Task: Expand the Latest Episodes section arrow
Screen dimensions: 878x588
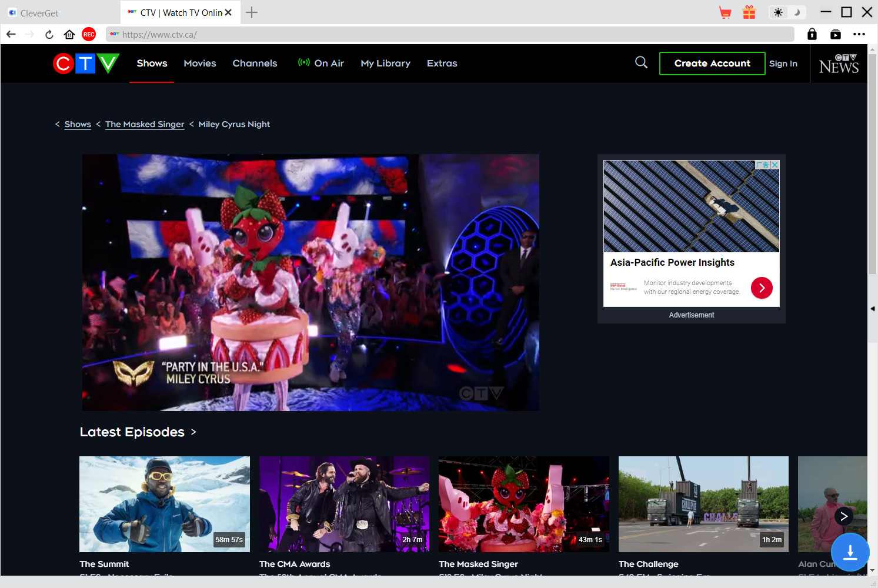Action: click(x=193, y=432)
